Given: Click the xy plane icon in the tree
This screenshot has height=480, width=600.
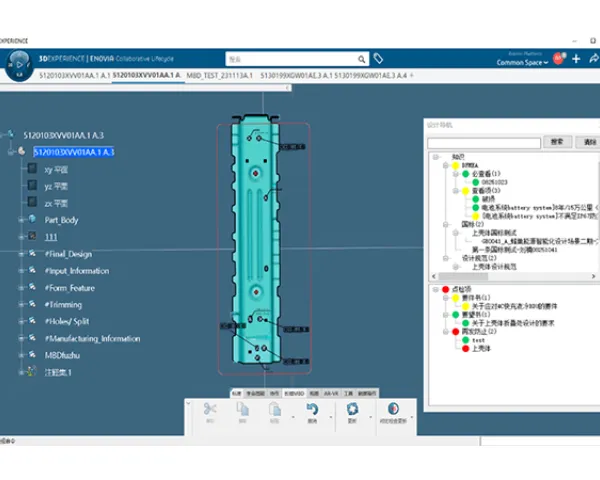Looking at the screenshot, I should click(x=32, y=168).
